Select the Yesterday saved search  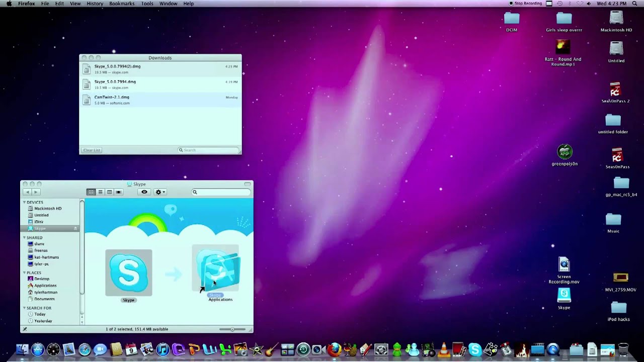pos(43,321)
